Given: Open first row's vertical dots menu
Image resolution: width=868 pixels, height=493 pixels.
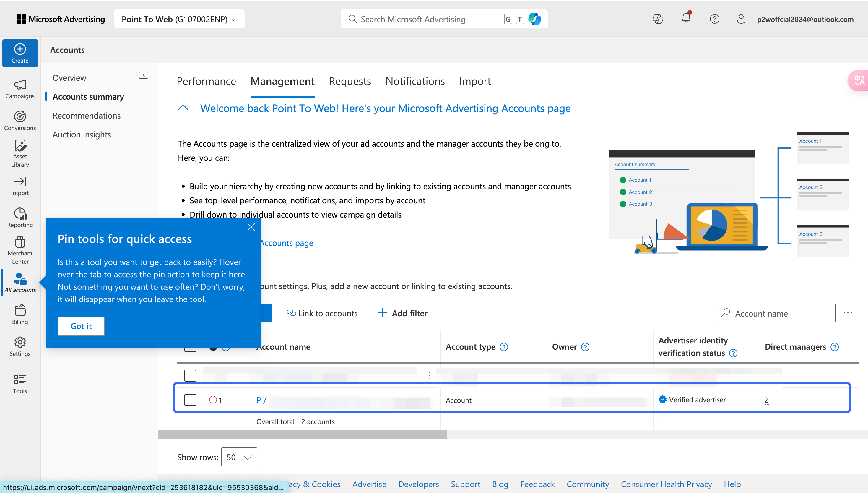Looking at the screenshot, I should pos(430,375).
